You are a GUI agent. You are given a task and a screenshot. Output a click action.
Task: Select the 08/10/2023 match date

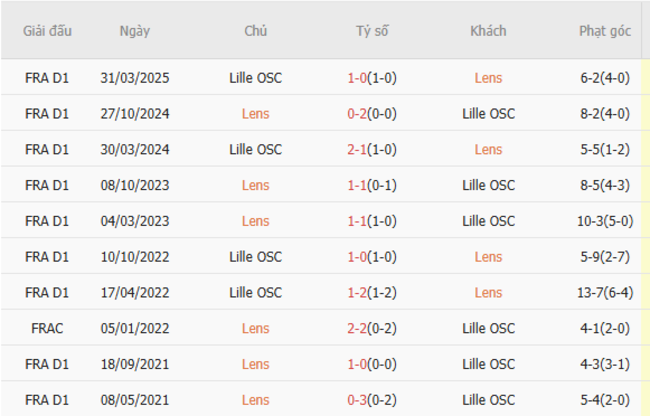pos(135,185)
